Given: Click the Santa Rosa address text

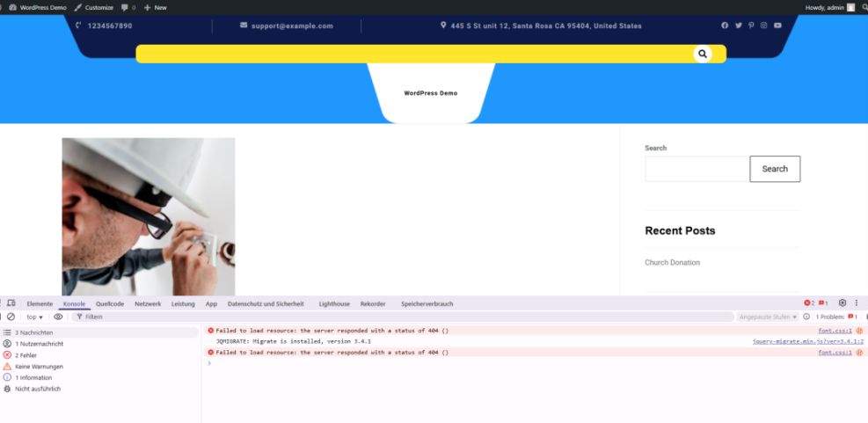Looking at the screenshot, I should (546, 26).
